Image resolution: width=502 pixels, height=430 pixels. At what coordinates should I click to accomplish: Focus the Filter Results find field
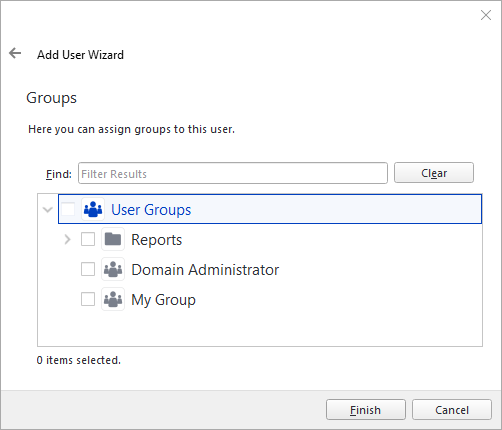tap(233, 173)
